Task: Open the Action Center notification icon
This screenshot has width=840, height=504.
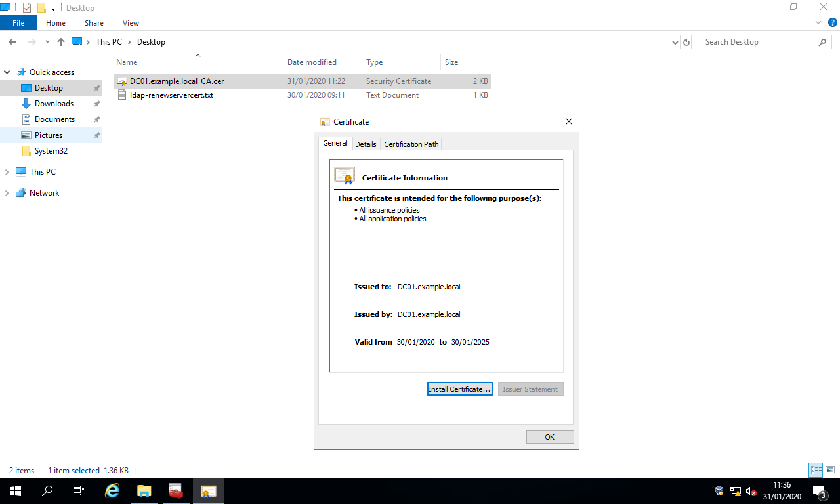Action: click(x=819, y=491)
